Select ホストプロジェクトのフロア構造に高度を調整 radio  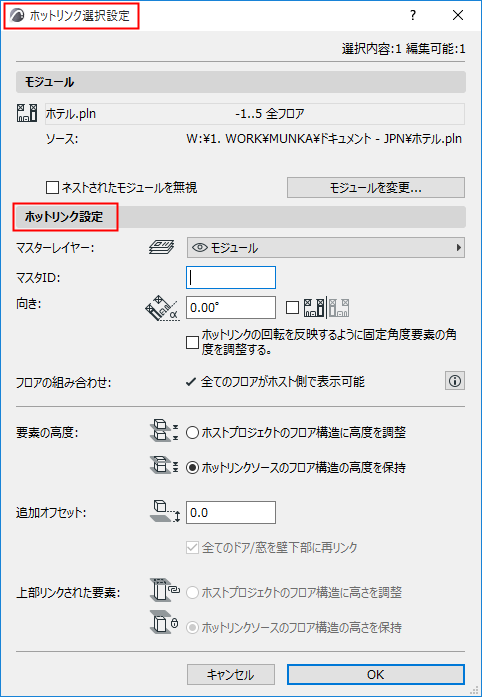click(x=192, y=432)
